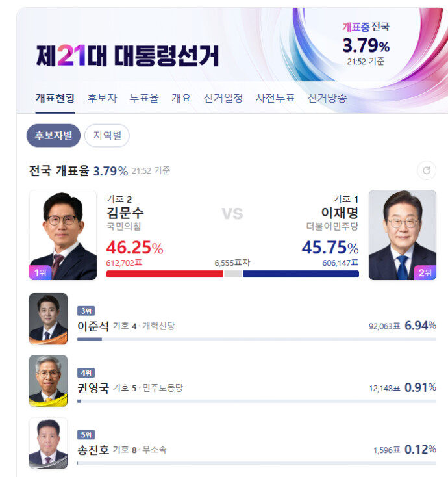Switch to the 지역별 view
448x477 pixels.
107,136
